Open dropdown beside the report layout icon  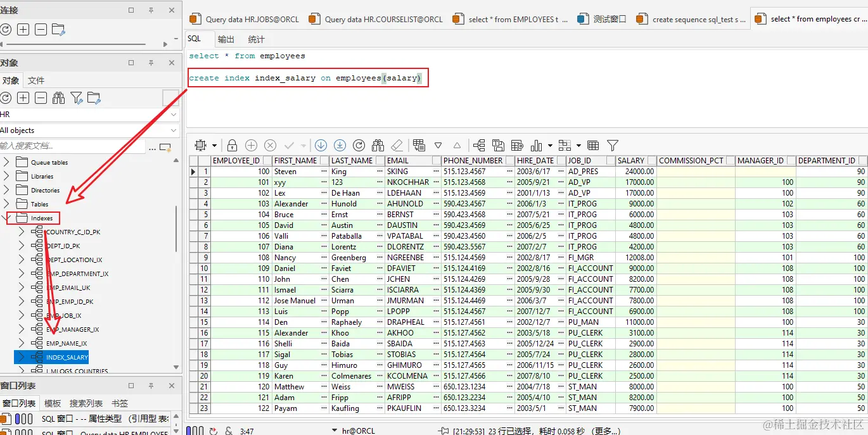[x=578, y=146]
